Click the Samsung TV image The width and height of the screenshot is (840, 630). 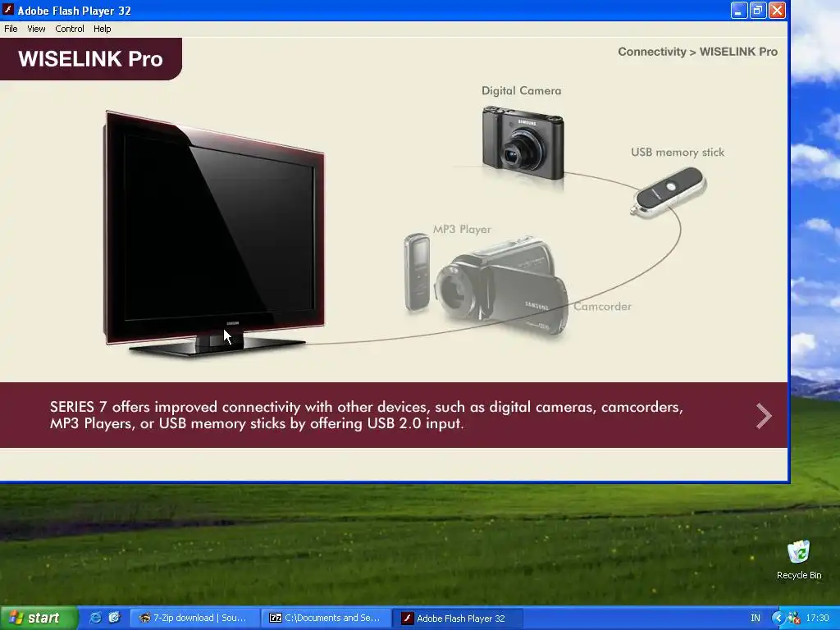pos(214,234)
